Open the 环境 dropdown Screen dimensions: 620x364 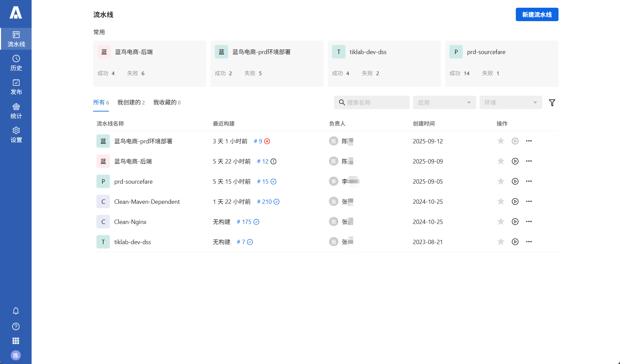point(510,102)
